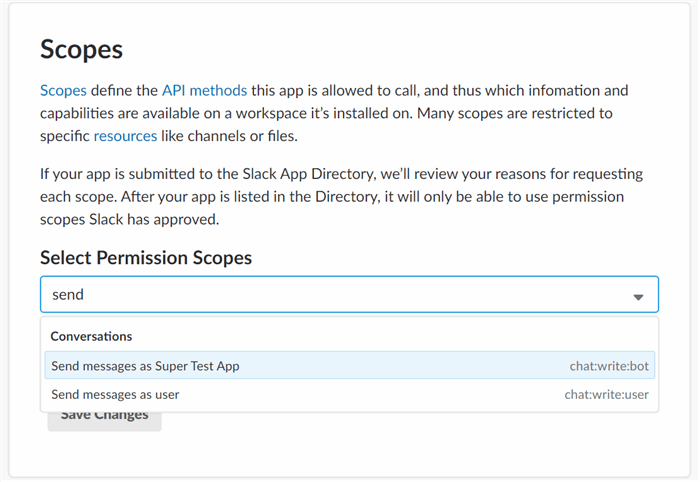Open the API methods link

pos(204,91)
